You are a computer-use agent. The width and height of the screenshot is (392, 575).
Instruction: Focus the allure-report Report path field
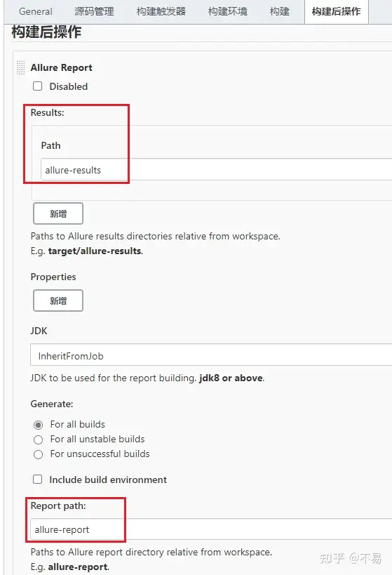click(x=211, y=529)
